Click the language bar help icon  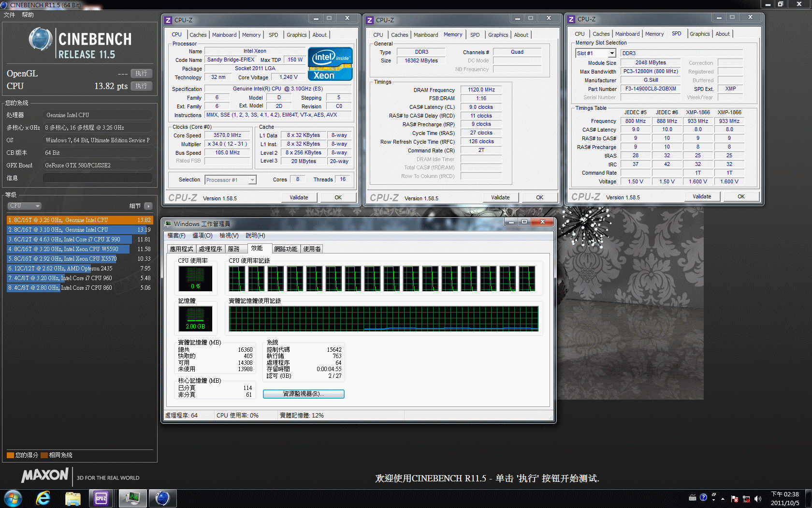pyautogui.click(x=703, y=497)
